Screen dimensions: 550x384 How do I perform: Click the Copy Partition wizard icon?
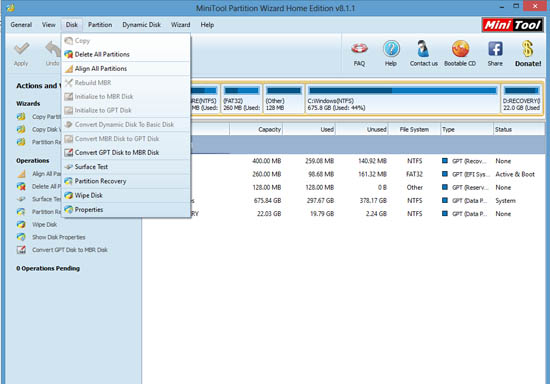click(21, 116)
